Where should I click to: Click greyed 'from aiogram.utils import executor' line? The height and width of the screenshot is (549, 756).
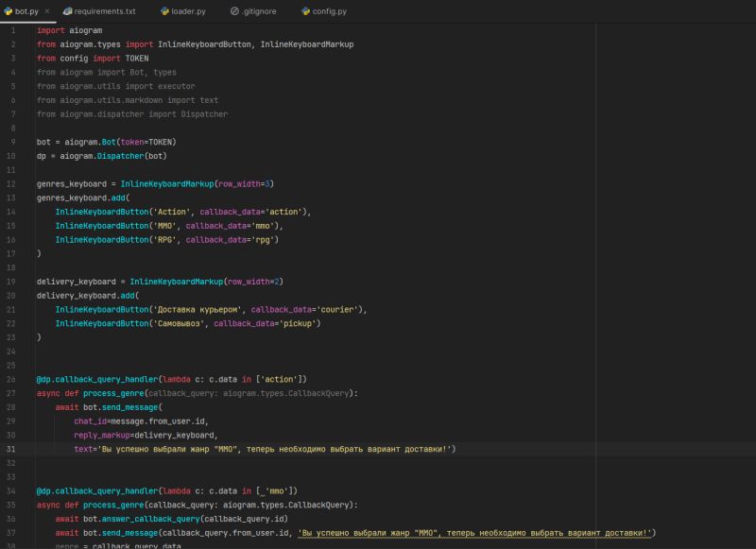click(115, 86)
